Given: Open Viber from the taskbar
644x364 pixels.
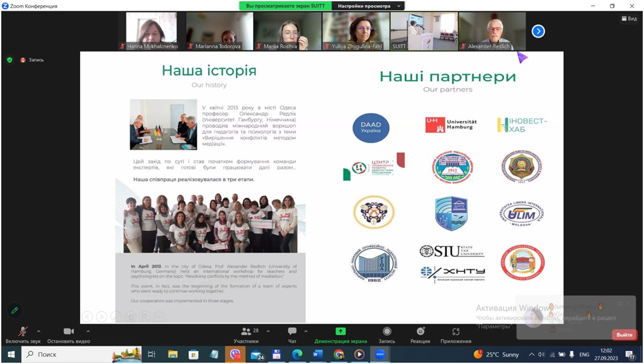Looking at the screenshot, I should tap(235, 354).
